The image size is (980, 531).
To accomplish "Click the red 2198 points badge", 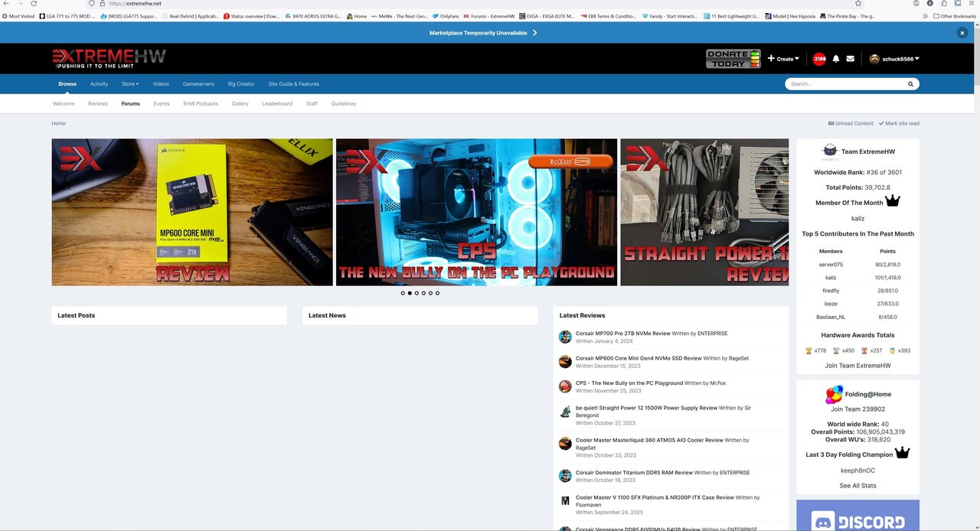I will pyautogui.click(x=818, y=58).
